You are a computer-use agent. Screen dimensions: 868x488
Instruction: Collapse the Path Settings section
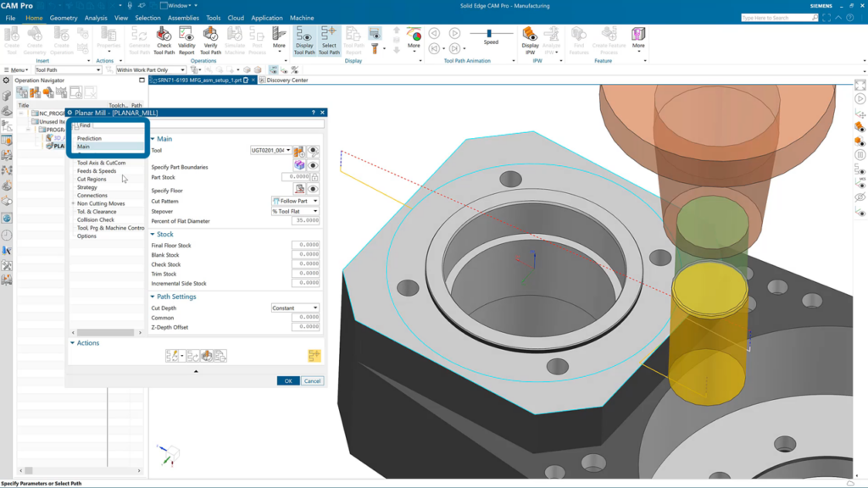point(153,297)
